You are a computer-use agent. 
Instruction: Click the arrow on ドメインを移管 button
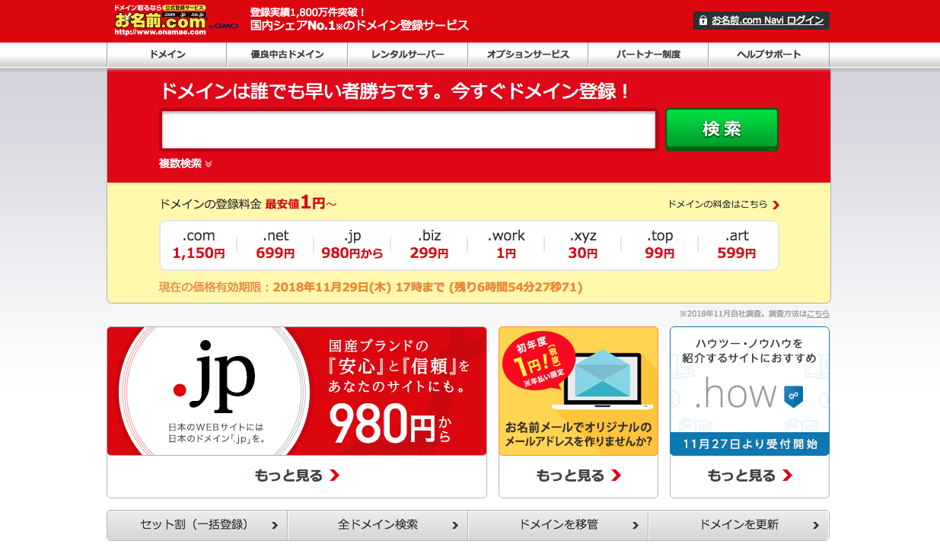click(636, 525)
